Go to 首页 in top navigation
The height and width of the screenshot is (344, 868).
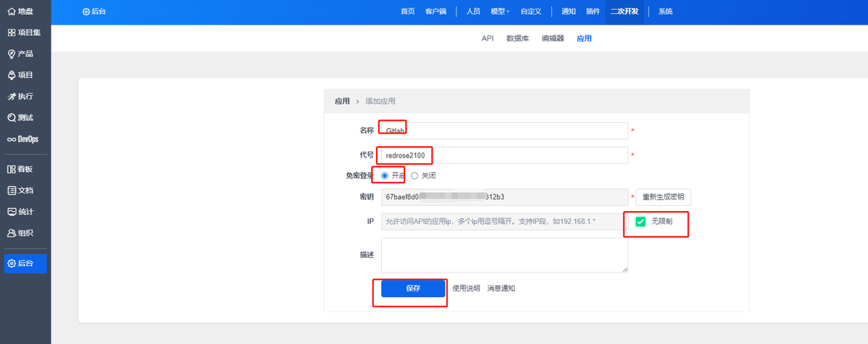[408, 12]
